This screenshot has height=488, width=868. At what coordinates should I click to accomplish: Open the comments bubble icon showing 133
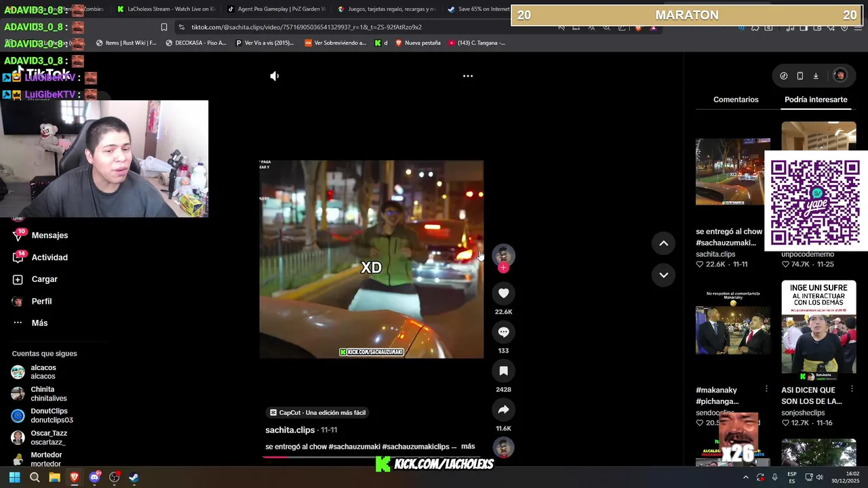point(503,332)
